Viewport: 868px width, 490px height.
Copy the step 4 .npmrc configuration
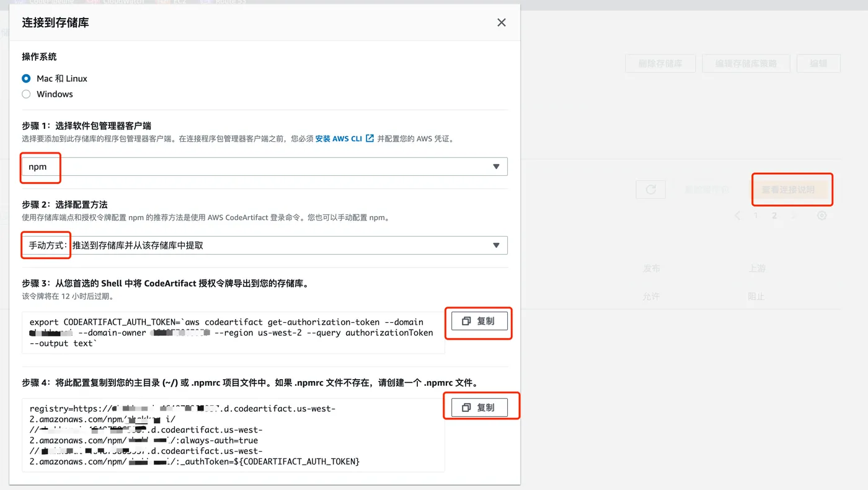479,407
